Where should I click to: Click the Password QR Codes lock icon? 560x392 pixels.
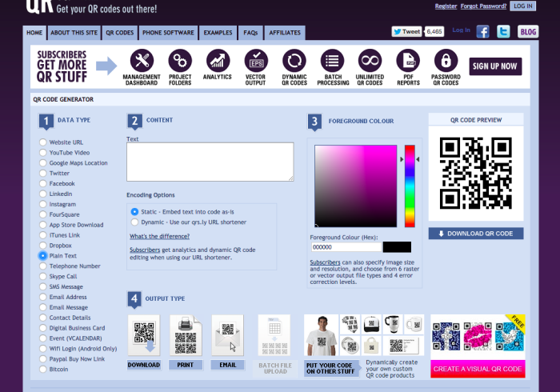pos(446,61)
